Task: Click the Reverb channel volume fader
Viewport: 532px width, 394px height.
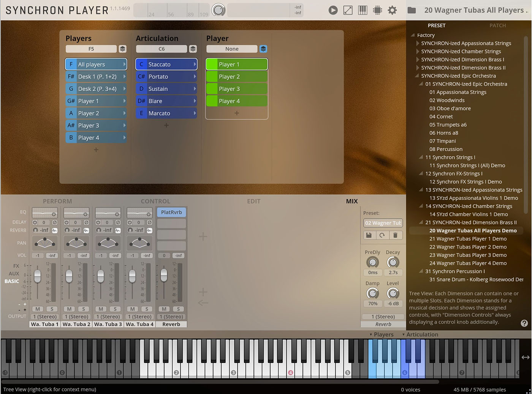Action: [x=164, y=275]
